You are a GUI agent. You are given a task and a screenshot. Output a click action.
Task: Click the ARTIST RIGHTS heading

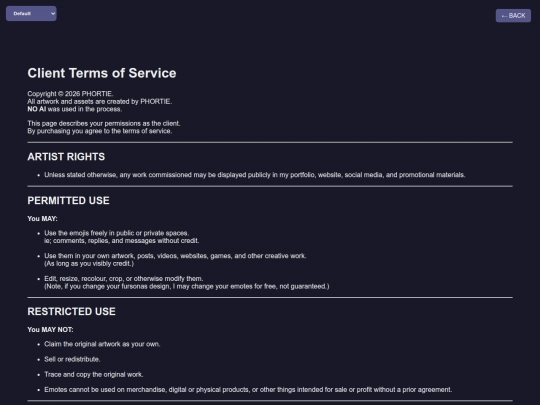66,157
